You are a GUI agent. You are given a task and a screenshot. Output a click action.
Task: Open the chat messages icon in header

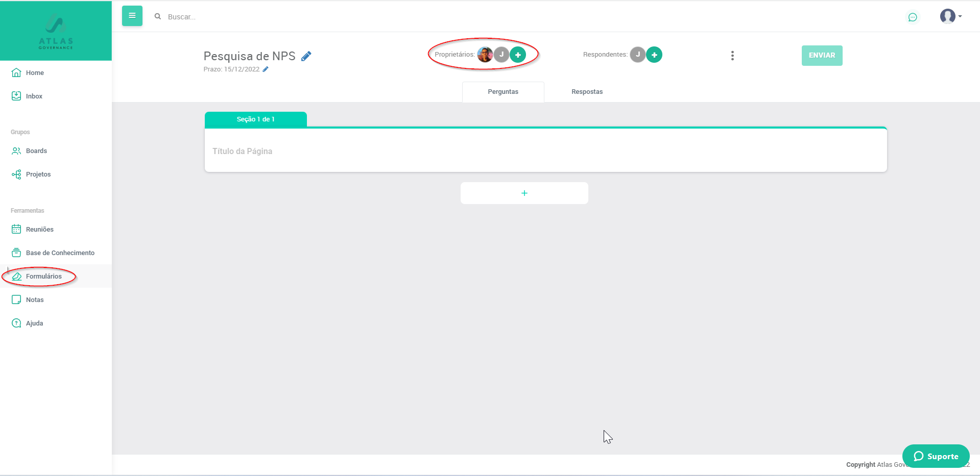912,17
